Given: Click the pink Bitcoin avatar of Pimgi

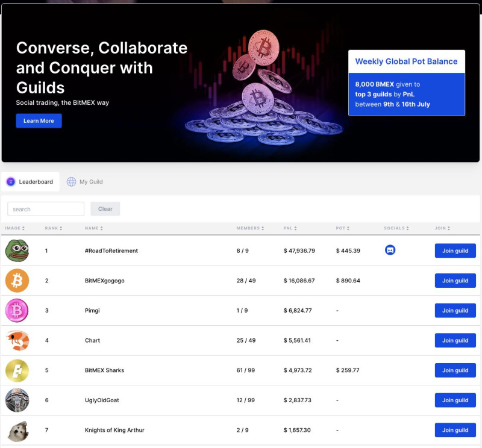Looking at the screenshot, I should pos(17,310).
